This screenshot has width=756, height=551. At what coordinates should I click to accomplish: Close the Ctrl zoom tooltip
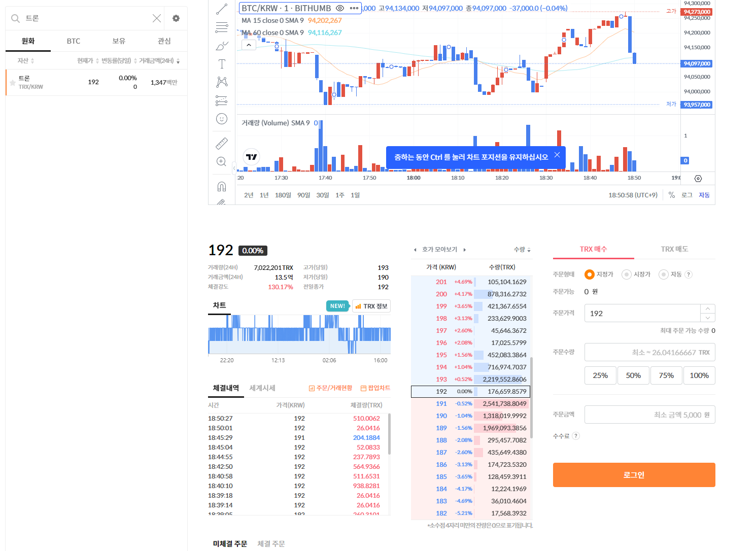point(557,155)
